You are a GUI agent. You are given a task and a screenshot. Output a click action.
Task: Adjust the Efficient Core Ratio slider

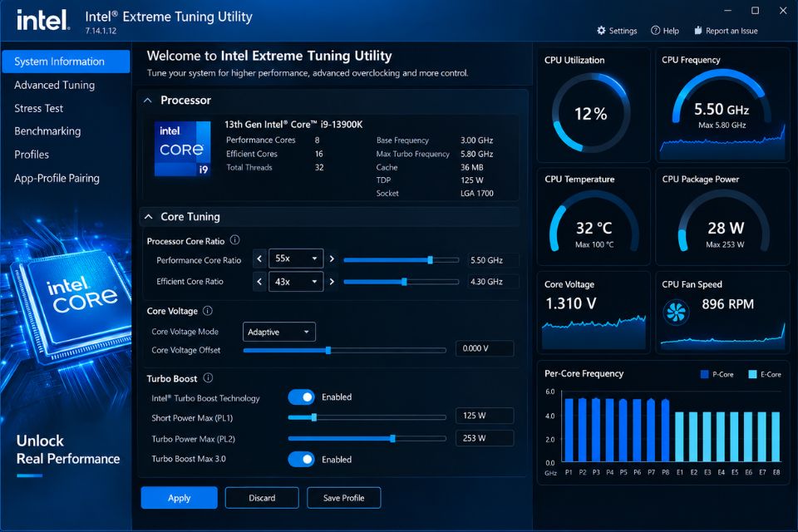click(401, 282)
